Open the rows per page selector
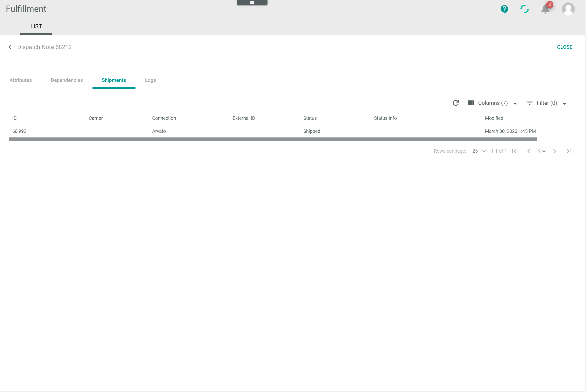The height and width of the screenshot is (392, 586). [x=479, y=151]
